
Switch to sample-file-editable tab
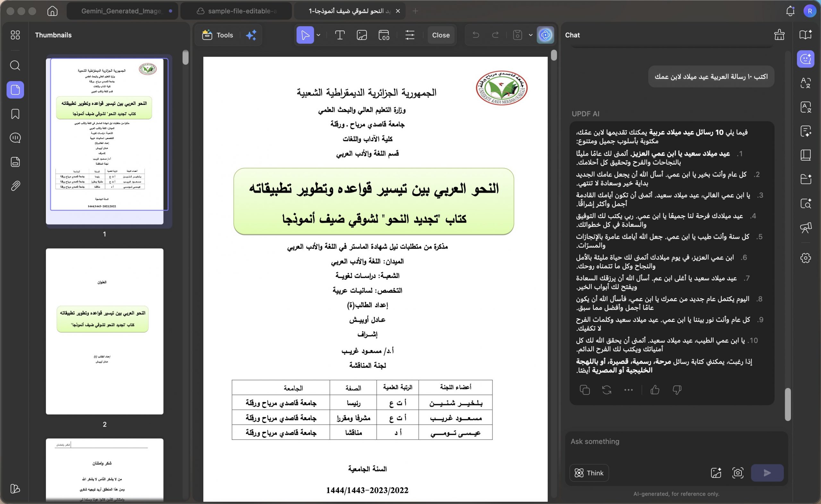[236, 11]
